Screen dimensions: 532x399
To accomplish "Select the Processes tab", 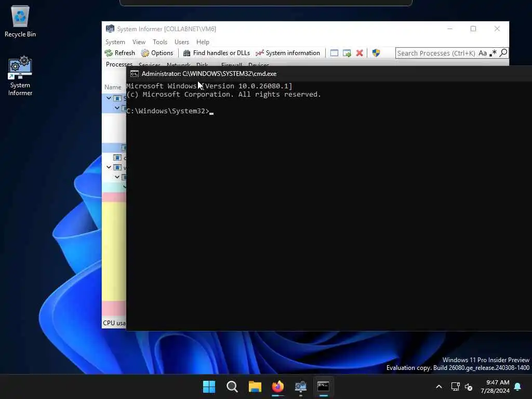I will (x=119, y=64).
